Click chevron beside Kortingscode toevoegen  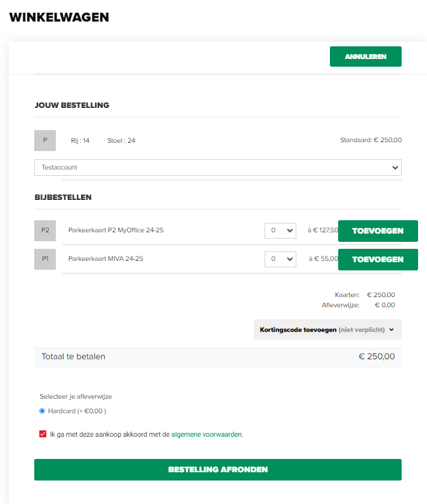click(x=391, y=329)
